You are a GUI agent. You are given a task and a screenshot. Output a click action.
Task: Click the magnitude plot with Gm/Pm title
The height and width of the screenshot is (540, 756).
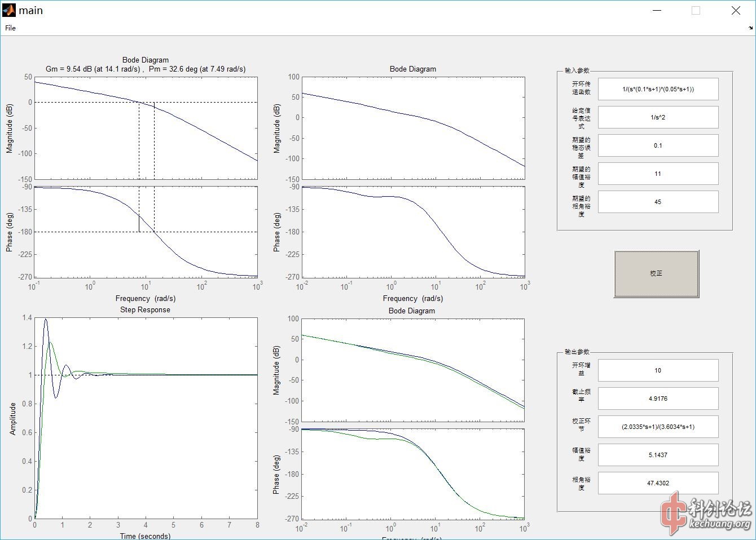146,128
